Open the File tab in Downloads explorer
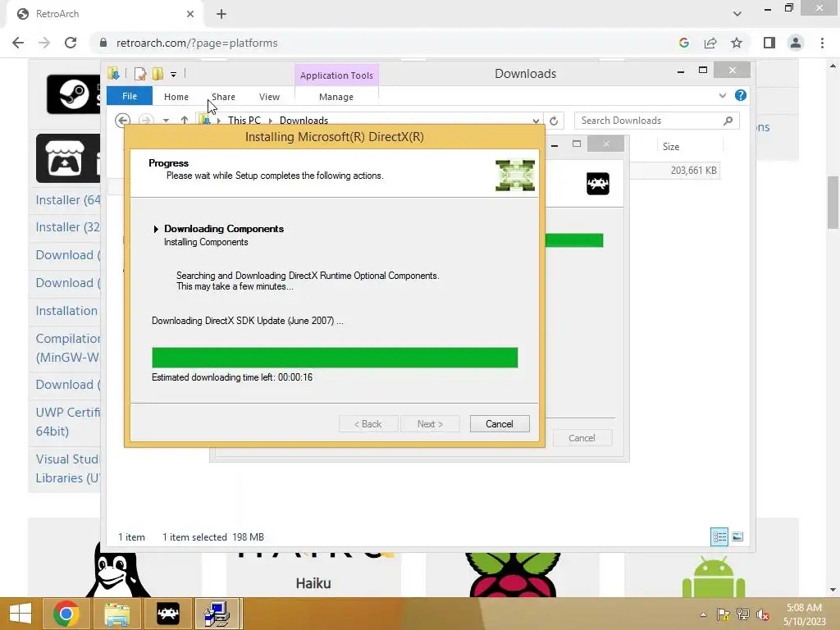The image size is (840, 630). 130,96
